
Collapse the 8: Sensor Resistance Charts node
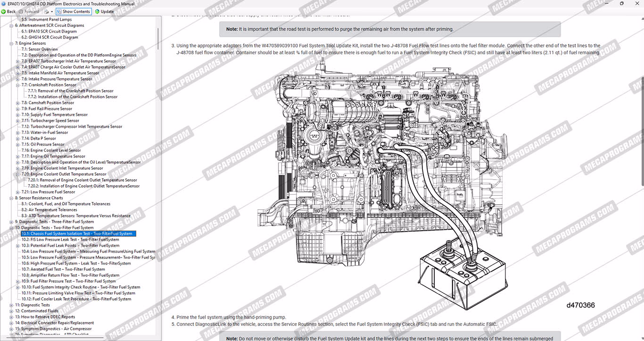[11, 198]
